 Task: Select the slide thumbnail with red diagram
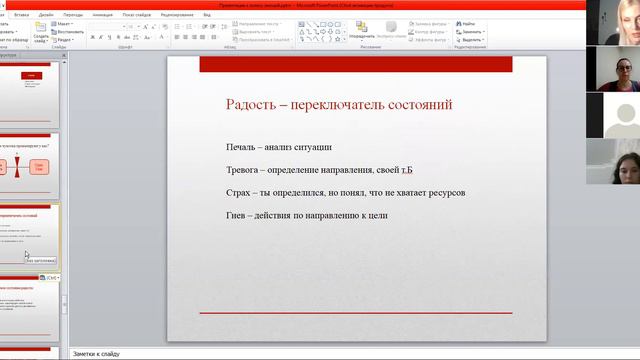pos(29,166)
